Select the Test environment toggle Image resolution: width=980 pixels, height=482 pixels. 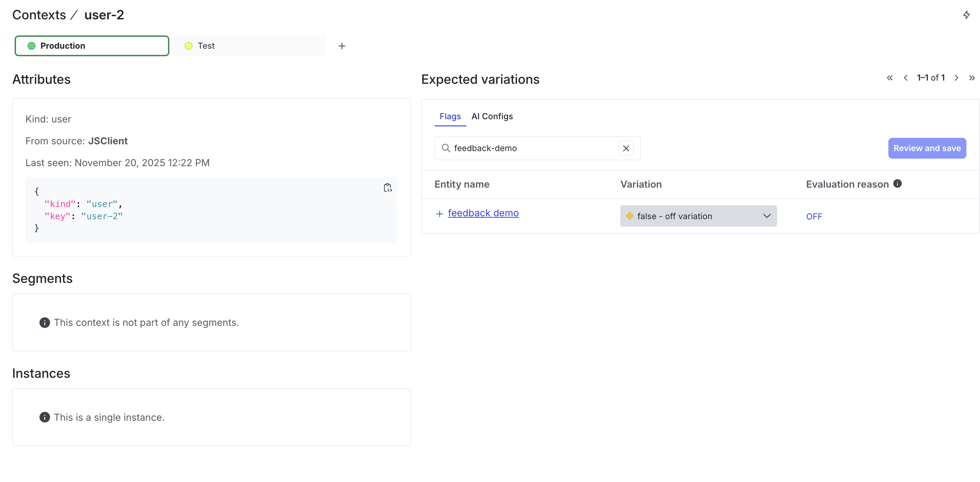point(249,46)
